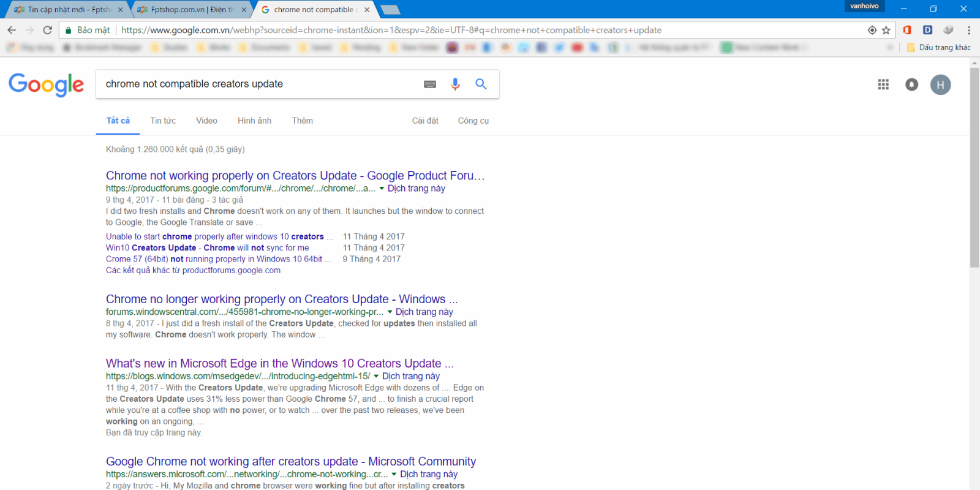Select the Tất cả results tab
The width and height of the screenshot is (980, 490).
[x=118, y=121]
